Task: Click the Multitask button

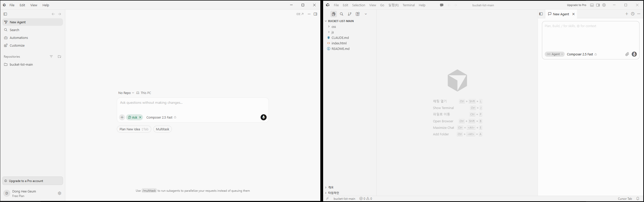Action: (163, 129)
